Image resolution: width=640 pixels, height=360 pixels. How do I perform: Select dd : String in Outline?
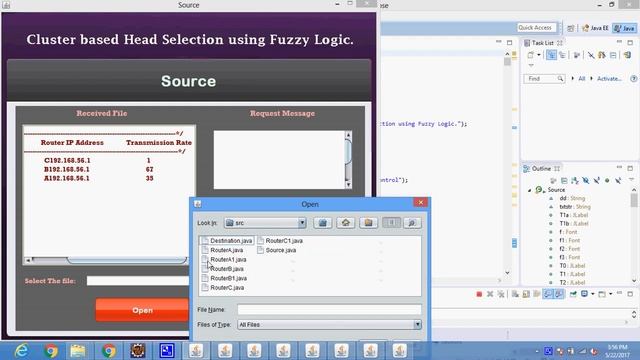(x=572, y=198)
